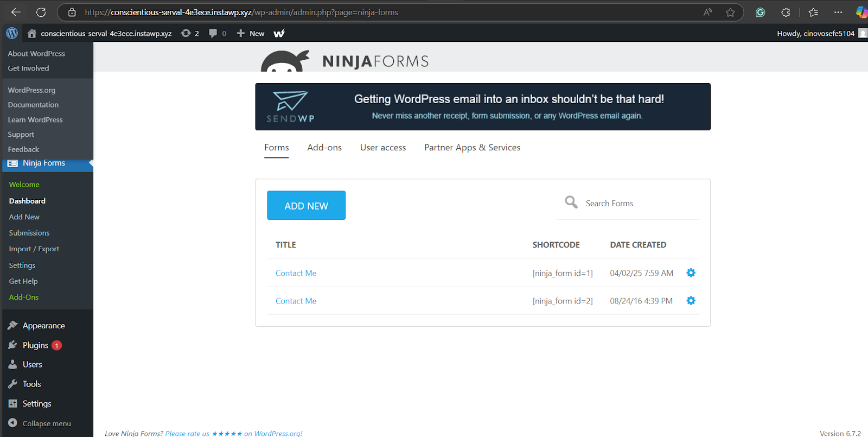Click the New plus item
Viewport: 868px width, 437px height.
pyautogui.click(x=251, y=33)
